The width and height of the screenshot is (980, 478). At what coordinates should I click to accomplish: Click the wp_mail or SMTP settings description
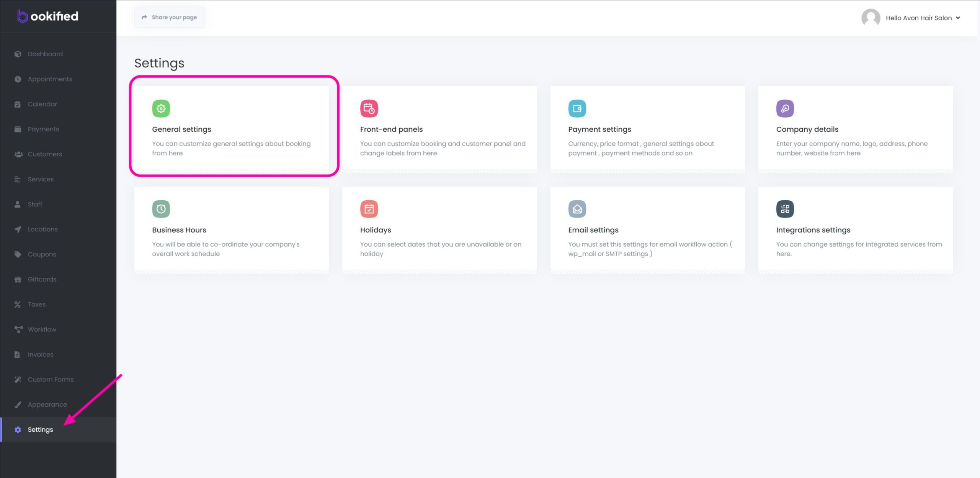coord(650,249)
